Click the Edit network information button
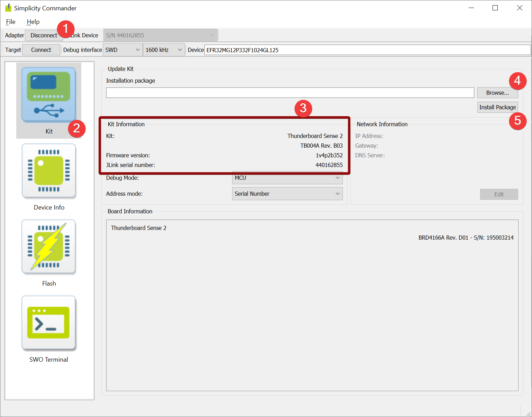 (499, 194)
